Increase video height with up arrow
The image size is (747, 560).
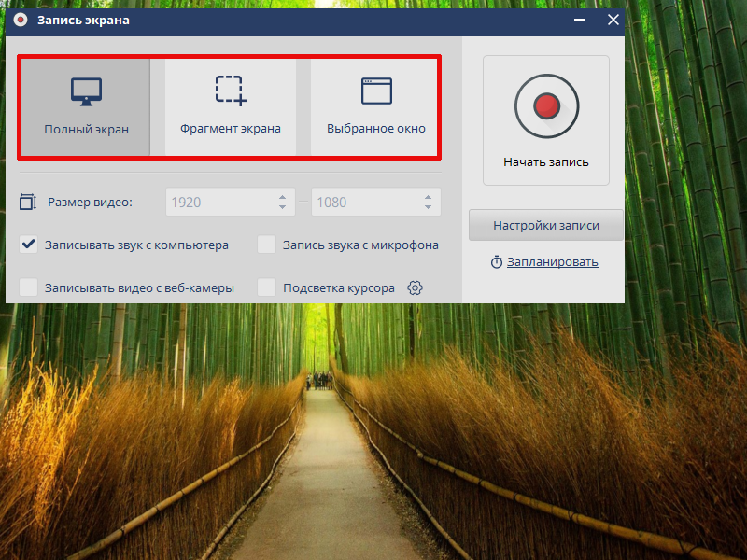(428, 197)
